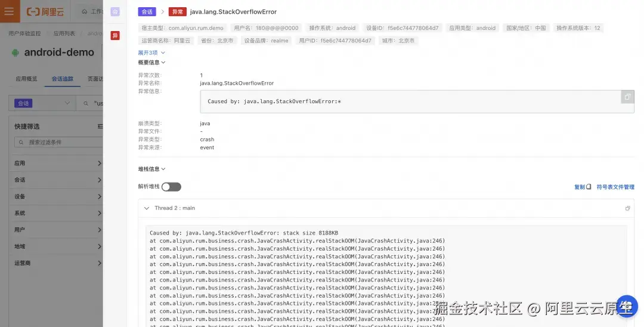The height and width of the screenshot is (327, 644).
Task: Click the 应用类型: android tag
Action: click(x=472, y=28)
